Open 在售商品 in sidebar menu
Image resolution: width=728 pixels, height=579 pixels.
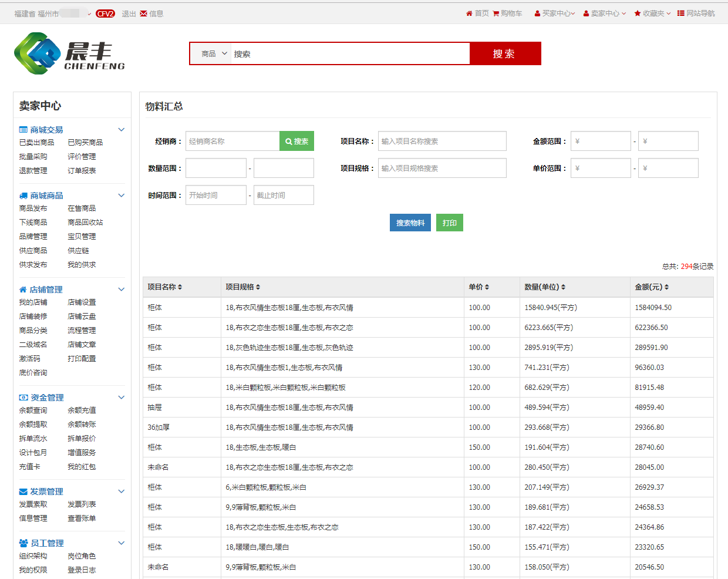82,208
